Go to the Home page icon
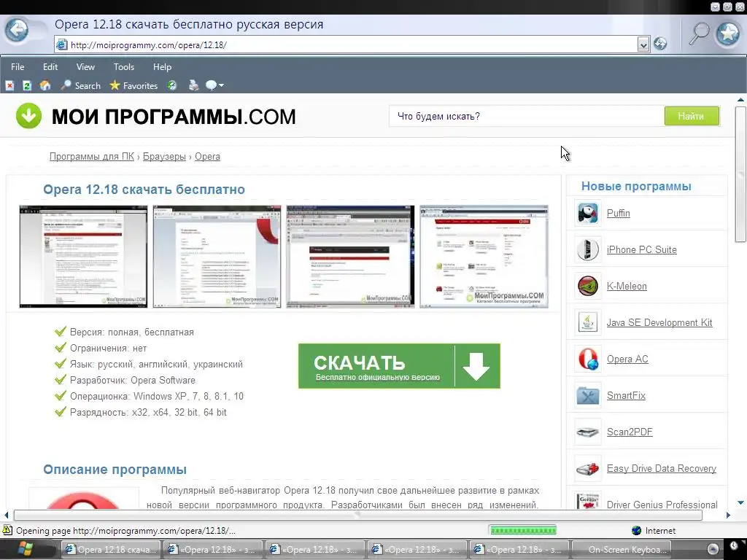Screen dimensions: 747x560 [45, 86]
